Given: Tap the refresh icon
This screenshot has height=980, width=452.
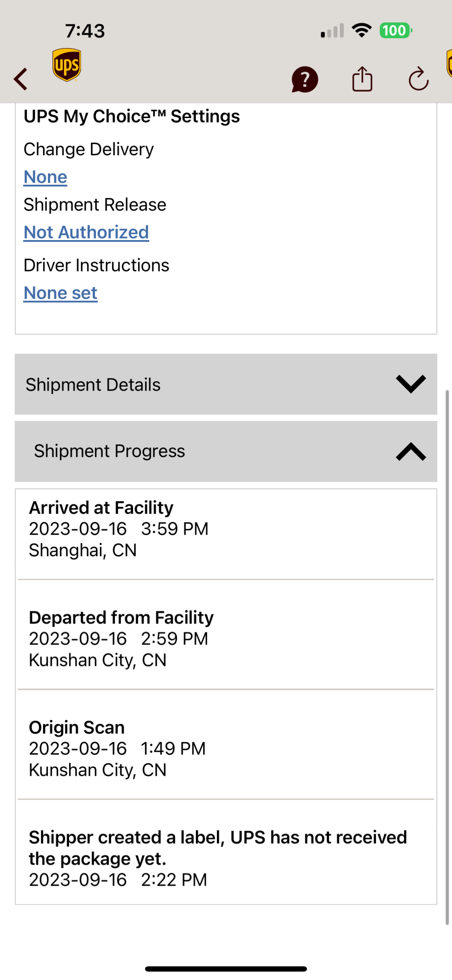Looking at the screenshot, I should [x=419, y=79].
